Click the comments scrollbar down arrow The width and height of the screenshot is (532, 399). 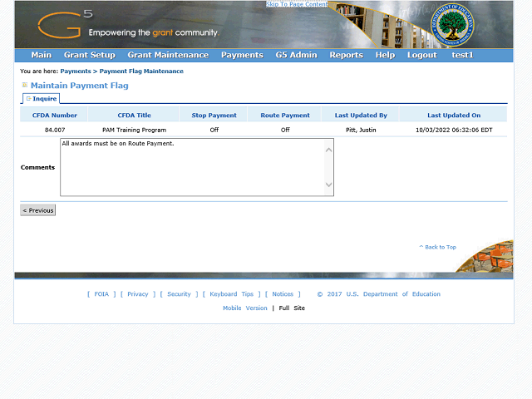[328, 185]
